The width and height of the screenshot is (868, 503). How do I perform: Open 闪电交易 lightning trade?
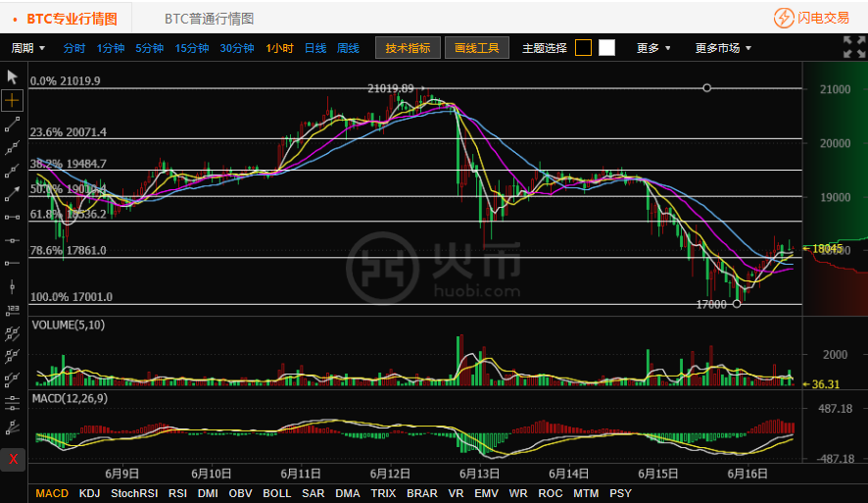click(x=812, y=18)
